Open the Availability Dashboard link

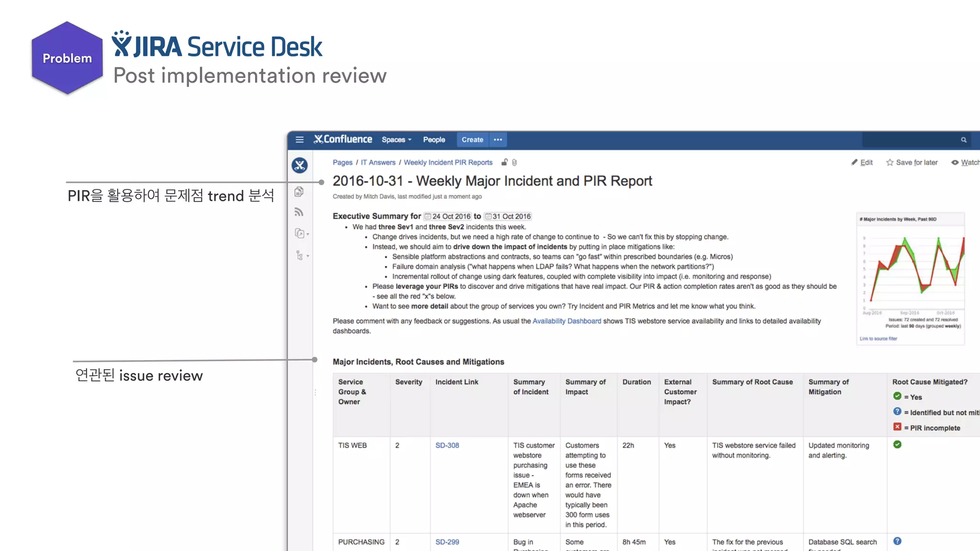coord(567,321)
